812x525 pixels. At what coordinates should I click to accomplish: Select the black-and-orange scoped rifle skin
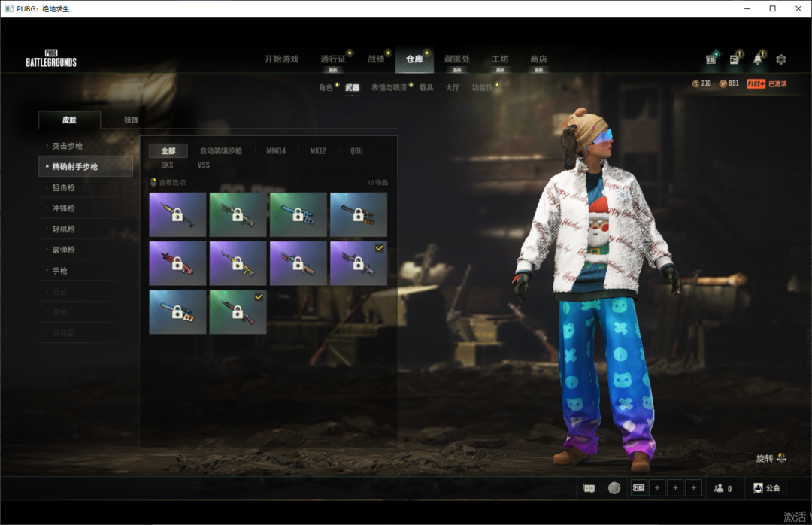coord(359,214)
